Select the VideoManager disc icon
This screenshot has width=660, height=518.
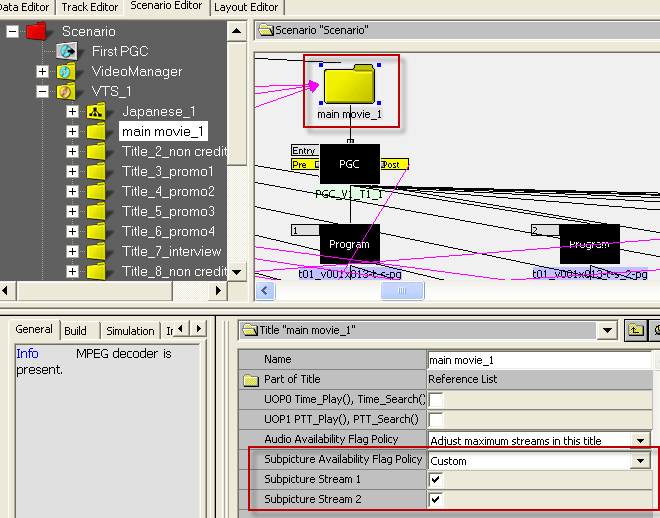(67, 71)
